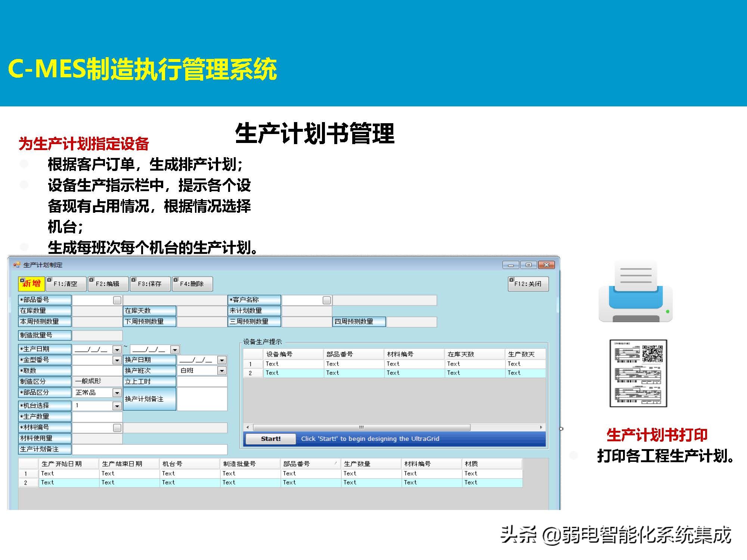Click the printer icon
Viewport: 747px width, 560px height.
(635, 292)
